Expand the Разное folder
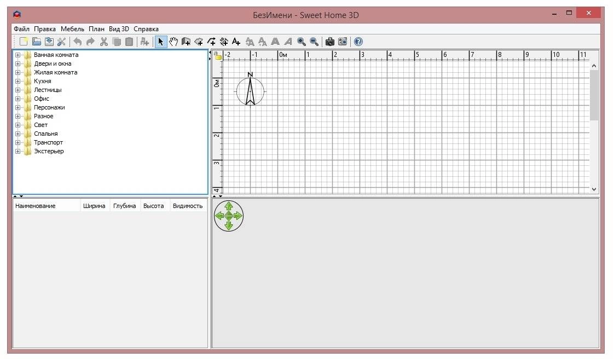This screenshot has width=614, height=364. (18, 117)
